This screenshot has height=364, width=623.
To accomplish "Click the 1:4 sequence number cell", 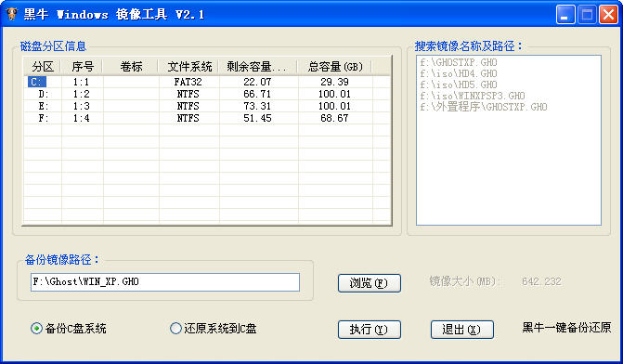I will [81, 118].
